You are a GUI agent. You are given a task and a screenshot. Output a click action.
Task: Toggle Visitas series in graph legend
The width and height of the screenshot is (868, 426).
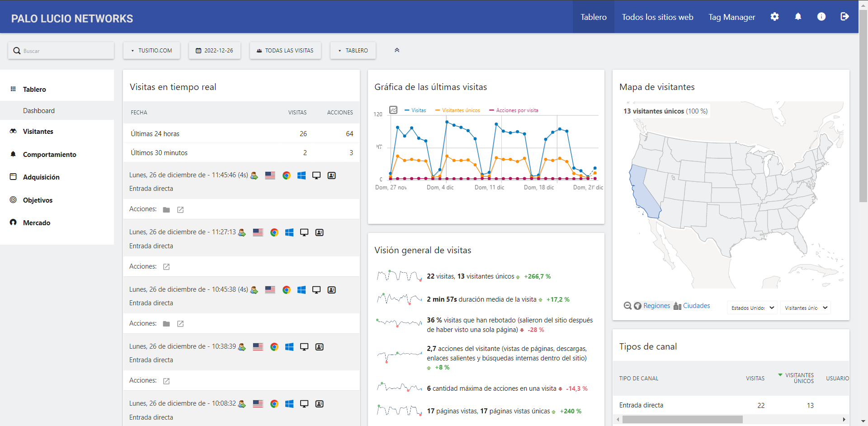coord(415,110)
